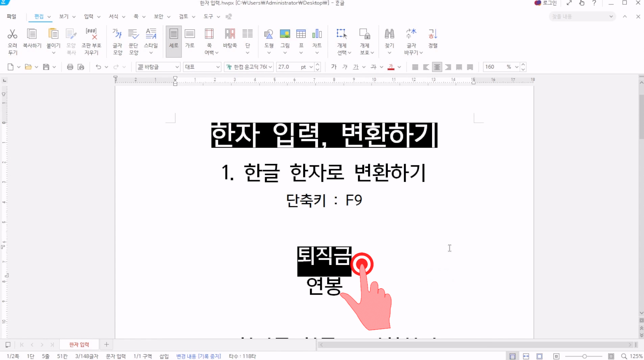Open the Find (찾기) binoculars tool
This screenshot has height=360, width=644.
pyautogui.click(x=389, y=34)
